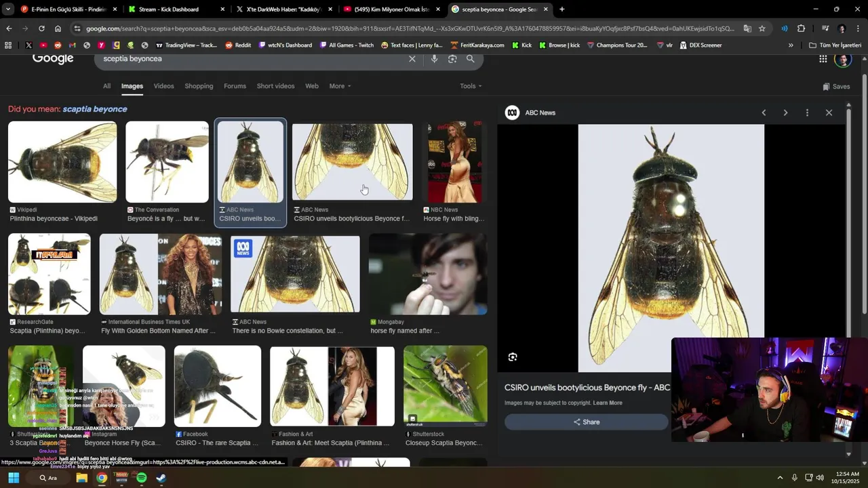Open Mongabay horse fly thumbnail
Screen dimensions: 868x488
click(428, 274)
